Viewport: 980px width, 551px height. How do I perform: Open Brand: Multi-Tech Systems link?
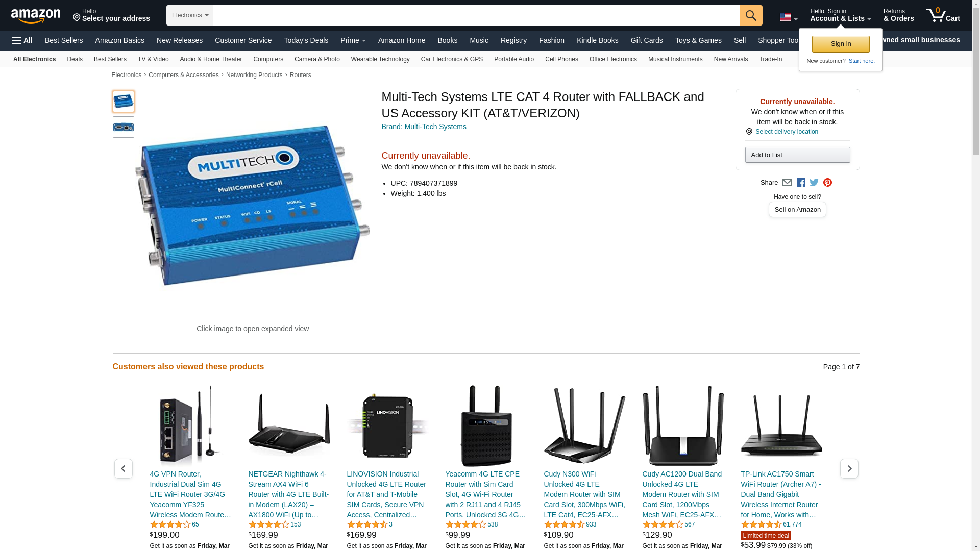point(424,127)
